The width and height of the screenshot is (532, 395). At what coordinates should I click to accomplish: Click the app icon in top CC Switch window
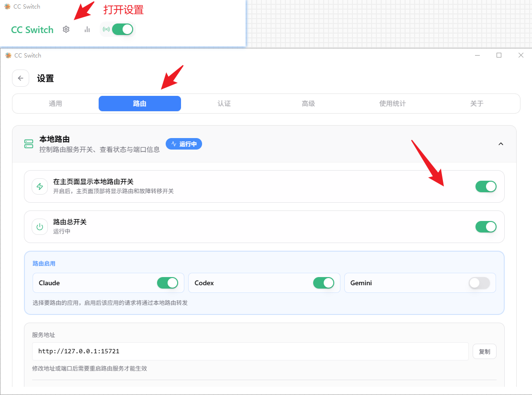(8, 6)
